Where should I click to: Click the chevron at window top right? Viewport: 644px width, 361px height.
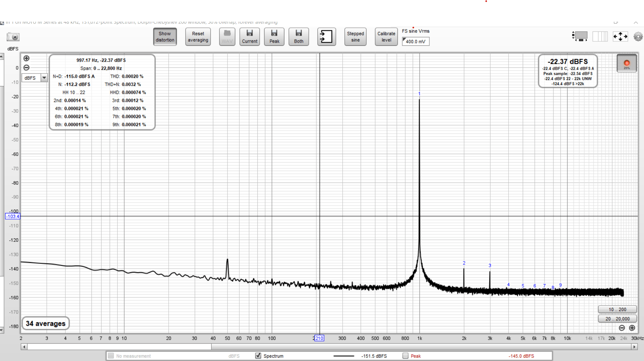(636, 22)
